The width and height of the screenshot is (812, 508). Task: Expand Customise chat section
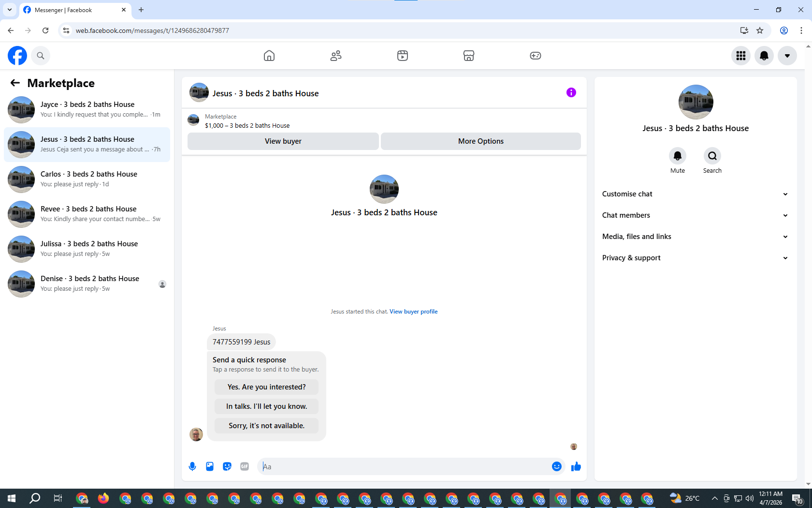(696, 194)
